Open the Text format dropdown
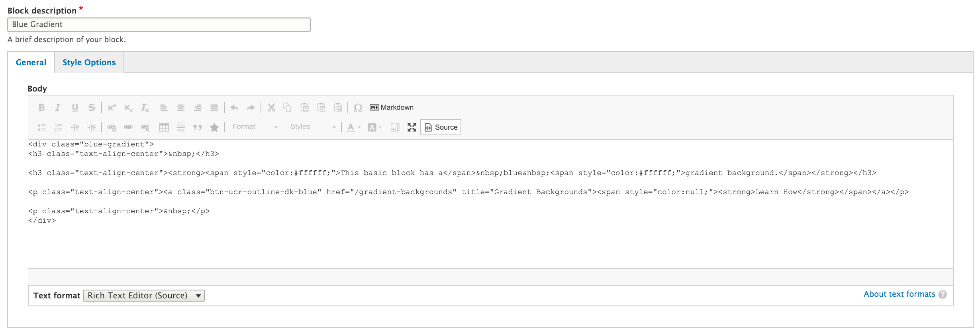The width and height of the screenshot is (980, 335). pos(144,296)
